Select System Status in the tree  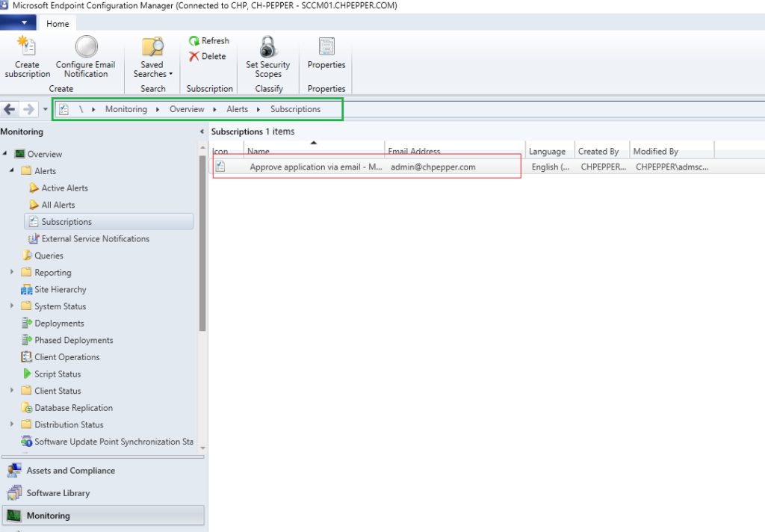pyautogui.click(x=60, y=306)
